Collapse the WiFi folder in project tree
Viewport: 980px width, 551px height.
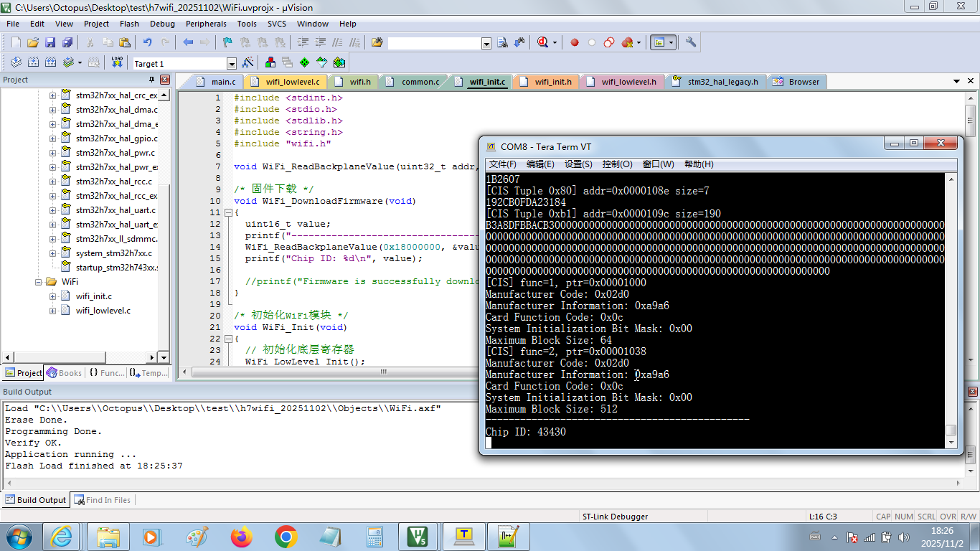point(39,282)
